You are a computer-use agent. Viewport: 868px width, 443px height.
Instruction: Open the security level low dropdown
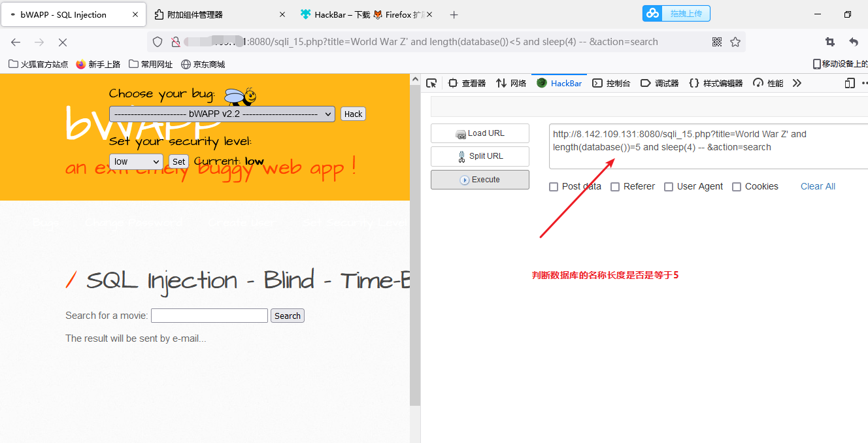tap(136, 161)
